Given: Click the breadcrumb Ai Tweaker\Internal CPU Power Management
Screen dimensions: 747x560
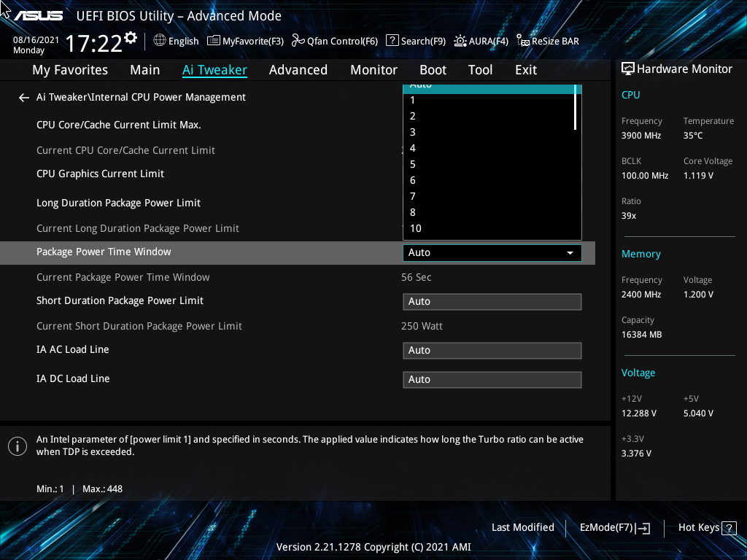Looking at the screenshot, I should pyautogui.click(x=141, y=98).
